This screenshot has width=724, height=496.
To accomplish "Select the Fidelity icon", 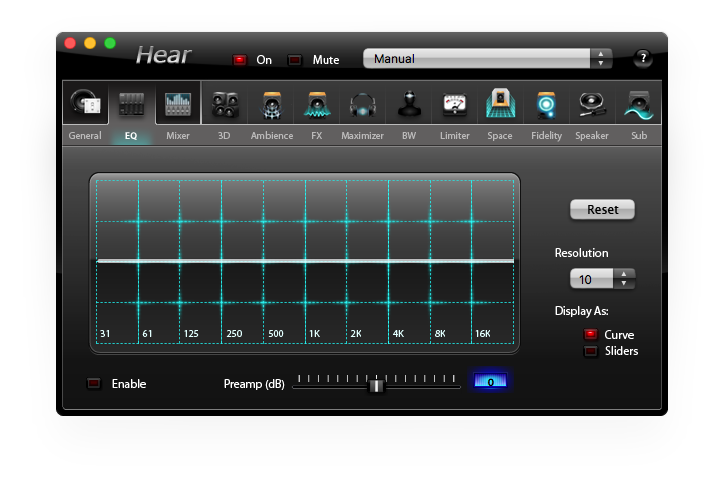I will 547,105.
